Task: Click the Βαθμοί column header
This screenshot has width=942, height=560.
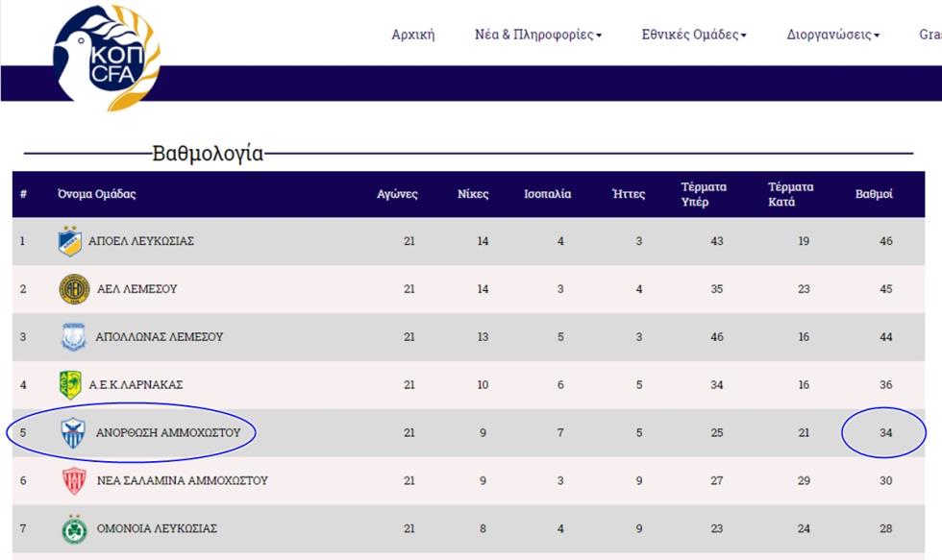Action: click(x=874, y=194)
